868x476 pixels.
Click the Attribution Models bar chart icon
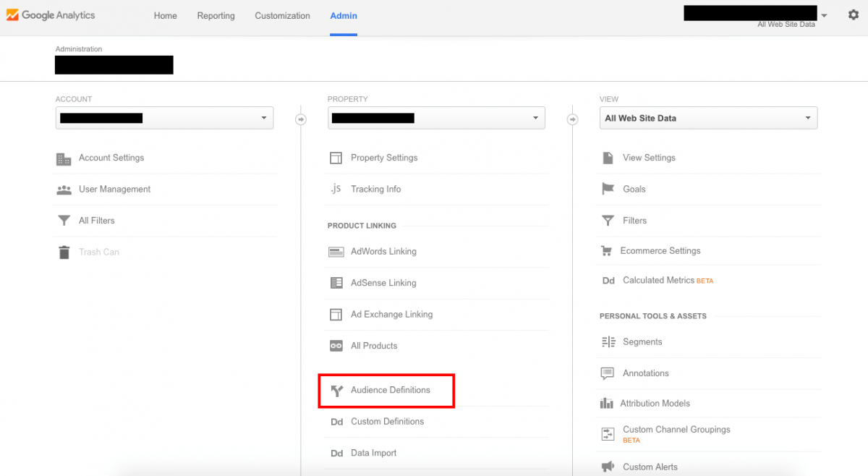tap(606, 404)
